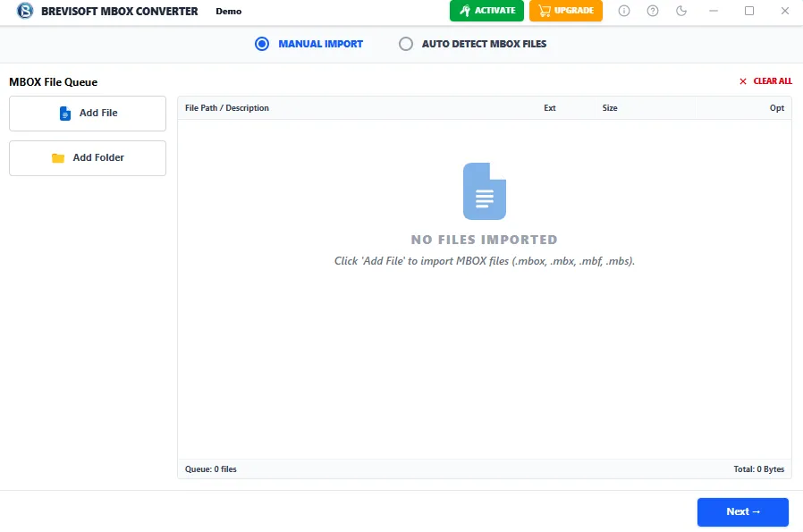Click the 'Total: 0 Bytes' status text

(758, 469)
